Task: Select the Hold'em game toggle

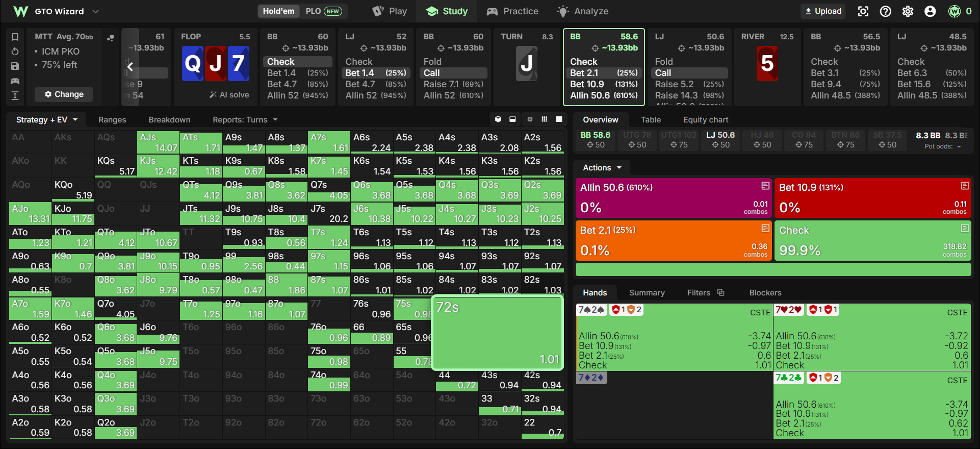Action: coord(279,11)
